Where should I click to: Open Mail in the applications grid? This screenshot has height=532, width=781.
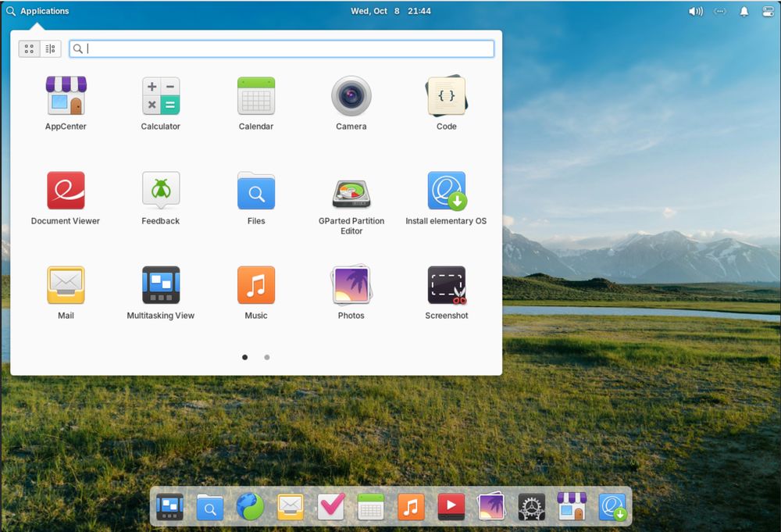[x=66, y=292]
